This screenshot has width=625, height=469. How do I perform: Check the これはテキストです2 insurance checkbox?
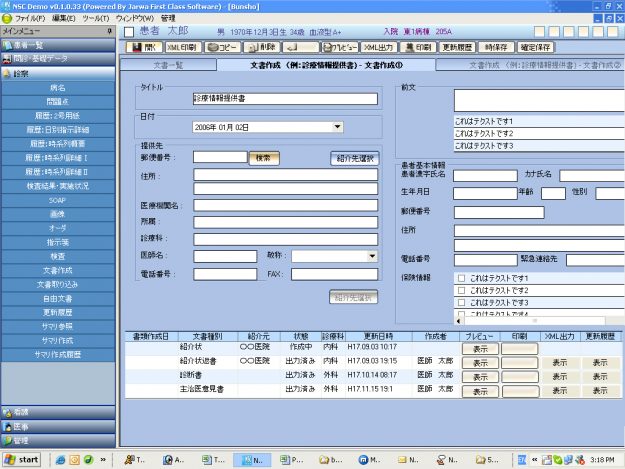click(x=461, y=290)
